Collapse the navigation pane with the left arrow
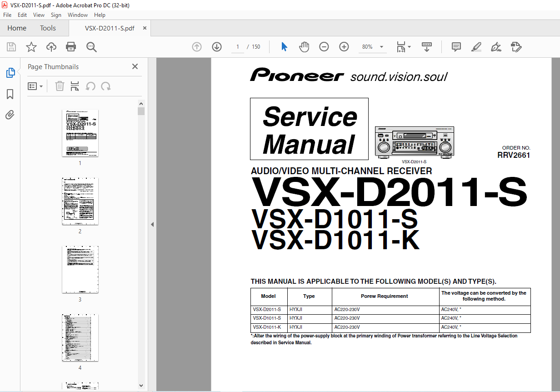The height and width of the screenshot is (392, 560). coord(152,224)
